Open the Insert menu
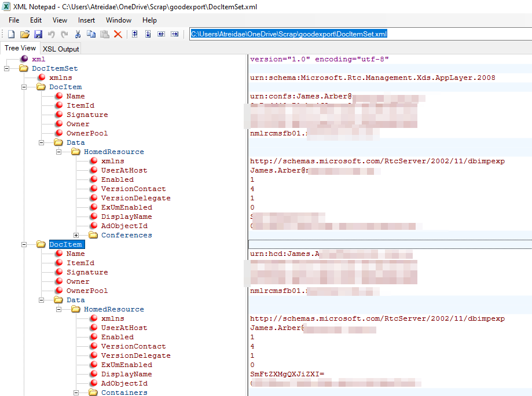Image resolution: width=532 pixels, height=396 pixels. 86,20
